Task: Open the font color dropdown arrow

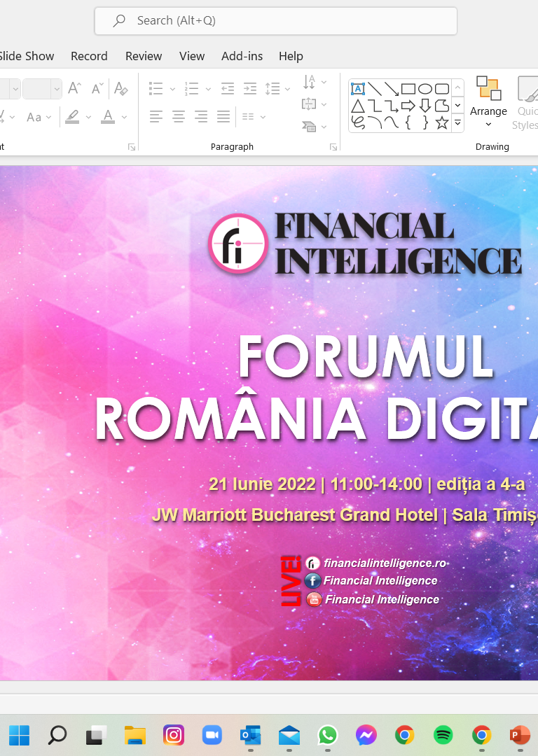Action: click(x=125, y=117)
